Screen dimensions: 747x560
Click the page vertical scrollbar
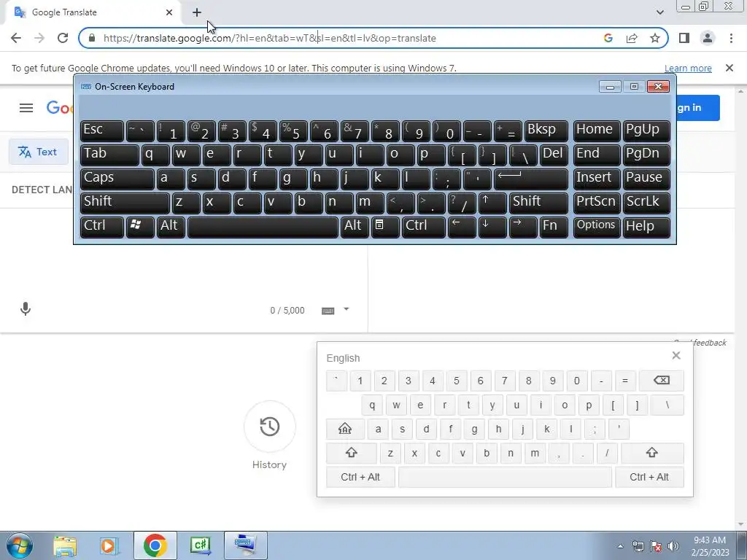coord(741,307)
